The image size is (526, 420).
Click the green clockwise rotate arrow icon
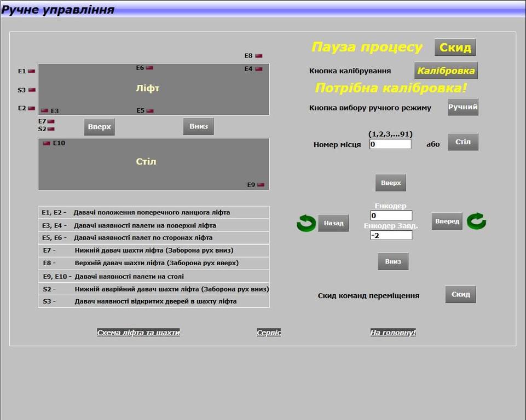(x=476, y=221)
